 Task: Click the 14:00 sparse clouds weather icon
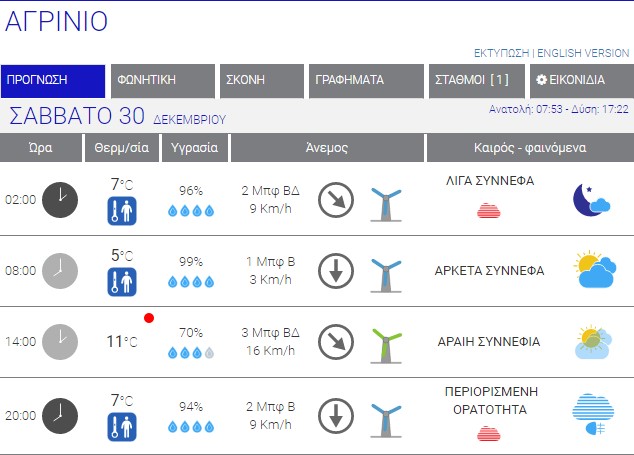coord(592,342)
